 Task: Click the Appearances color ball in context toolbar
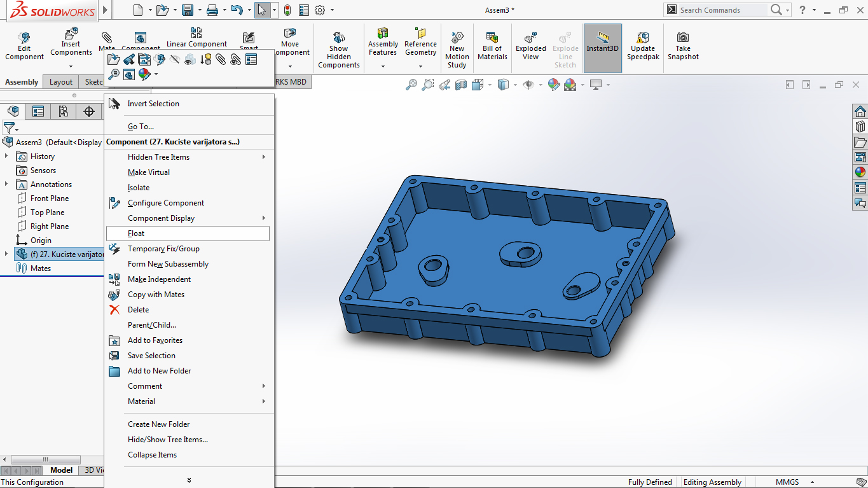click(x=144, y=74)
